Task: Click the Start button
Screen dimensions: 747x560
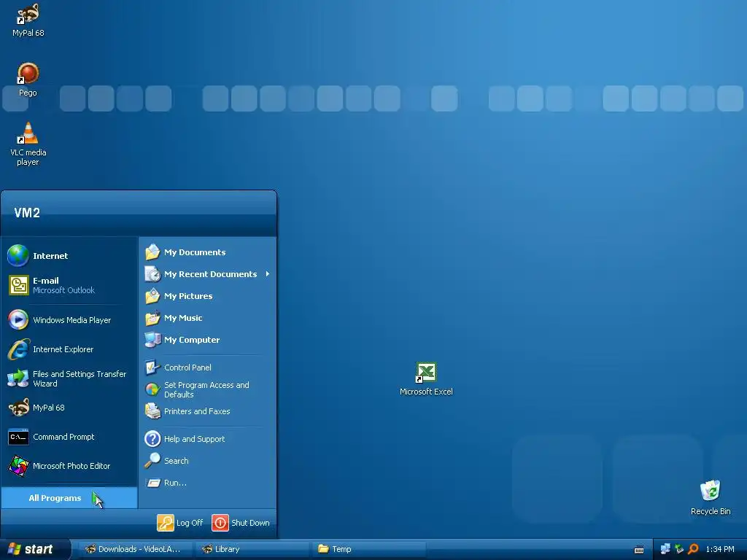Action: pos(35,549)
